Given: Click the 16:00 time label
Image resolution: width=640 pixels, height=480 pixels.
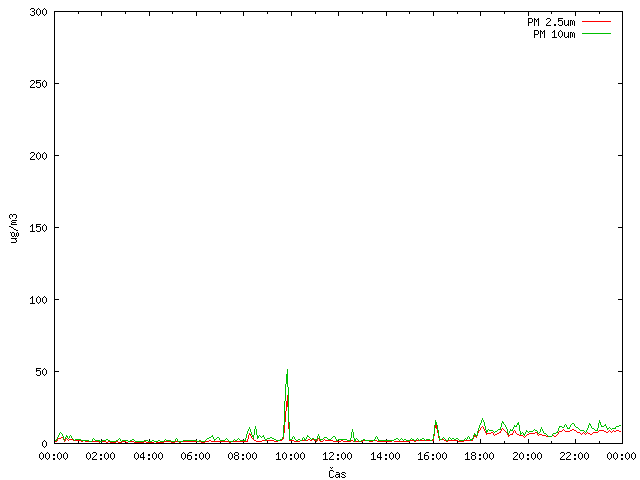Looking at the screenshot, I should pyautogui.click(x=432, y=456).
